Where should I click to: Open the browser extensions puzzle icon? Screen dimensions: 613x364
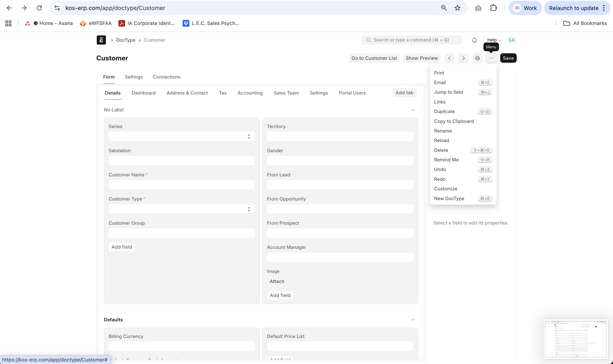[493, 8]
